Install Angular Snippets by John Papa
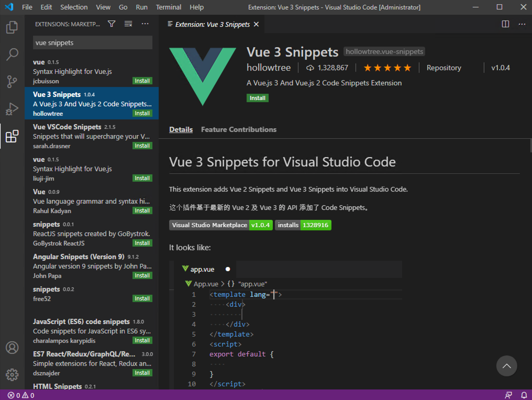This screenshot has height=400, width=532. [x=142, y=275]
